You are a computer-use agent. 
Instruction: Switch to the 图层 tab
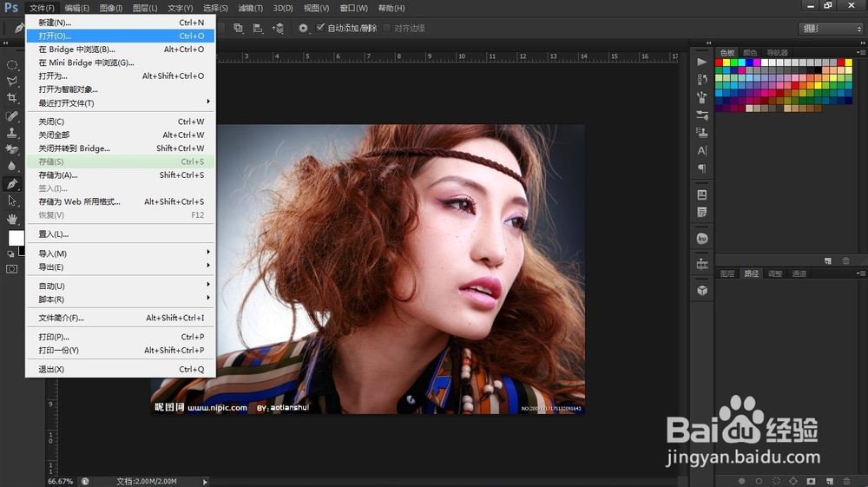point(727,273)
